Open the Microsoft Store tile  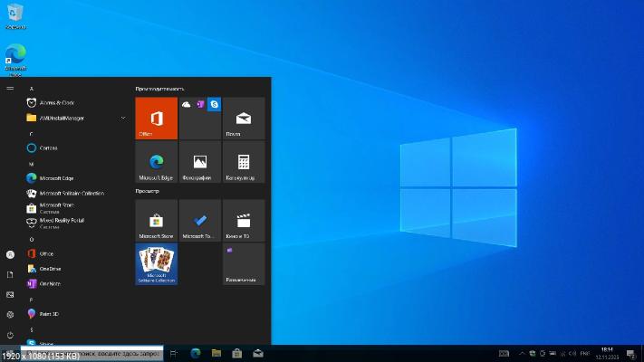(x=156, y=221)
